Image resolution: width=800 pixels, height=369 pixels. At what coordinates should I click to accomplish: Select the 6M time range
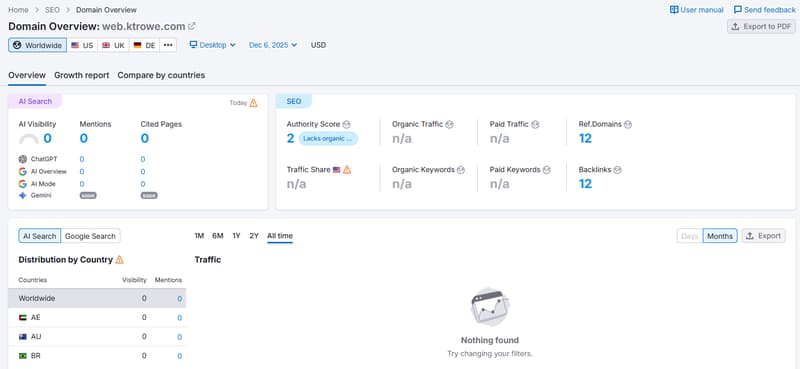(218, 236)
